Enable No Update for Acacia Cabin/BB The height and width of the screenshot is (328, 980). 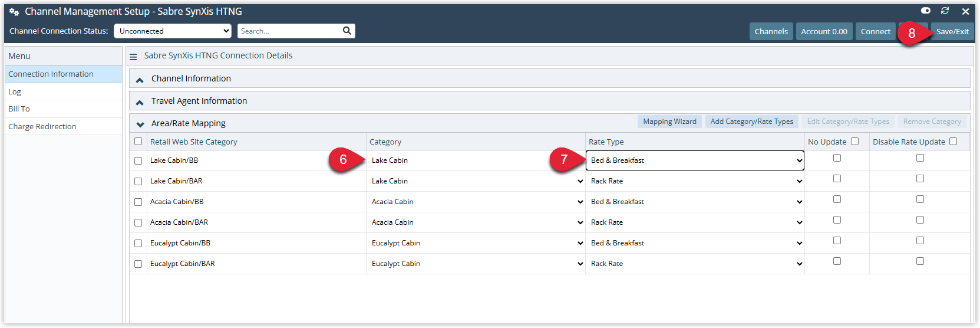coord(837,199)
